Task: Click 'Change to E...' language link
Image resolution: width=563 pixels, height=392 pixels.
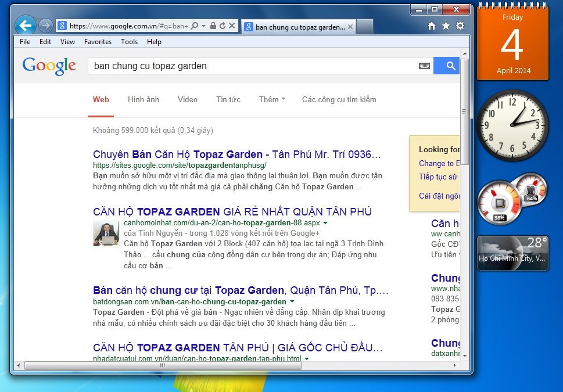Action: tap(439, 164)
